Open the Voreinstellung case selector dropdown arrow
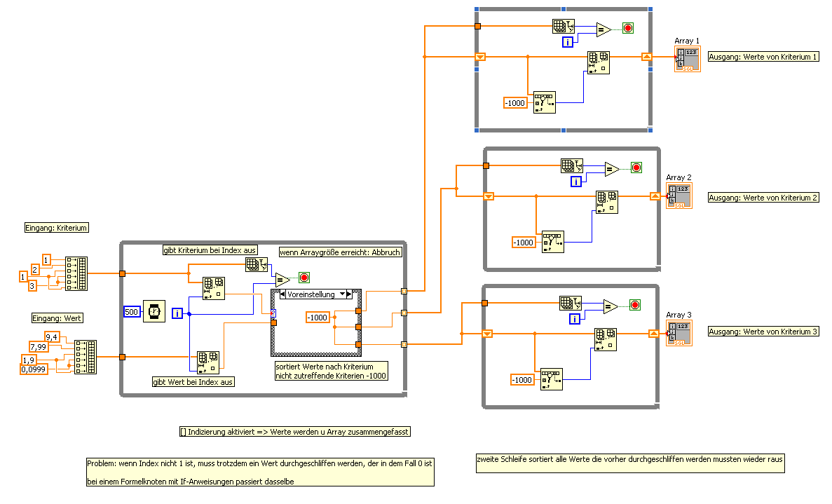Viewport: 832px width, 504px height. (x=342, y=294)
